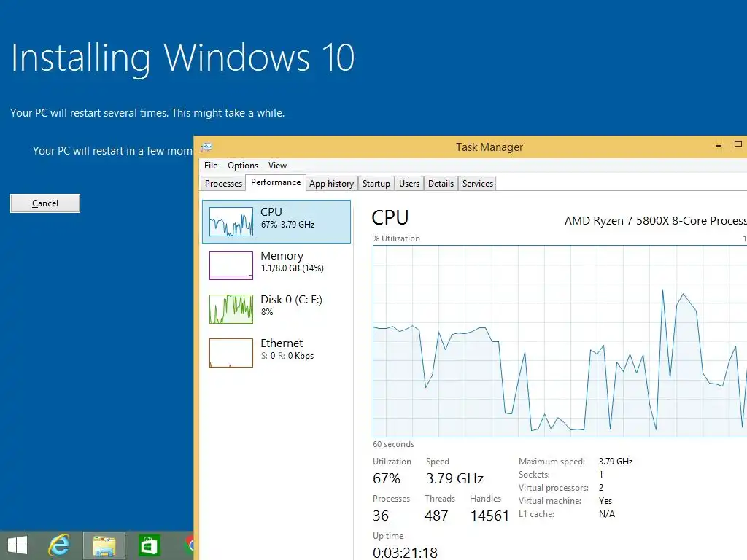Click the 'Disk 0 (C: E:)' label
The height and width of the screenshot is (560, 747).
[291, 300]
